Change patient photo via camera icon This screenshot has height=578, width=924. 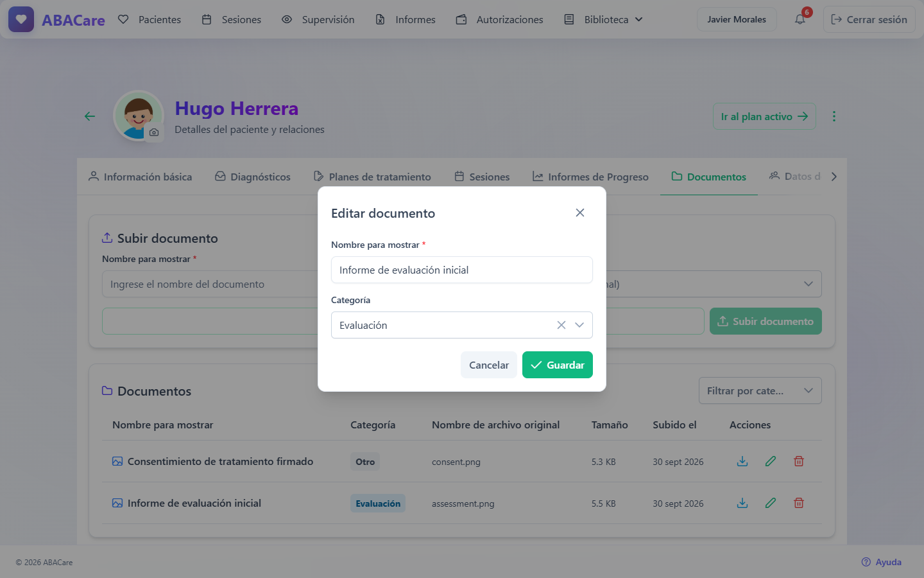(x=154, y=132)
